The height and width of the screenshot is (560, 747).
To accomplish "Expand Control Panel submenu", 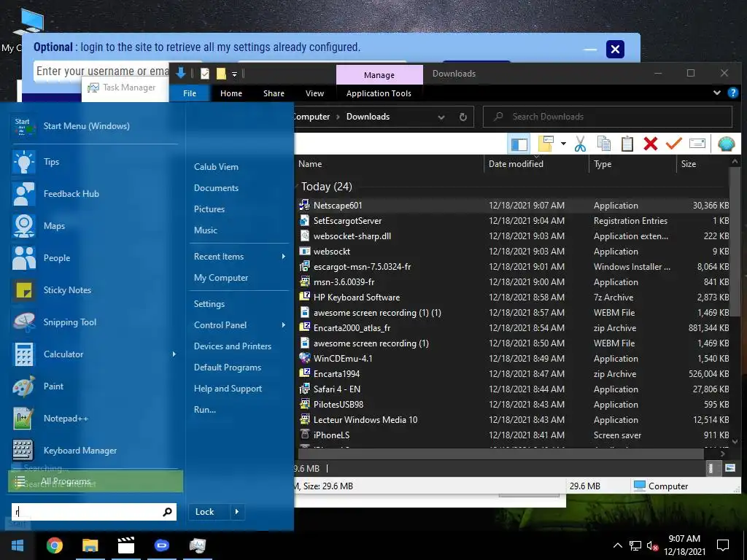I will click(x=284, y=325).
